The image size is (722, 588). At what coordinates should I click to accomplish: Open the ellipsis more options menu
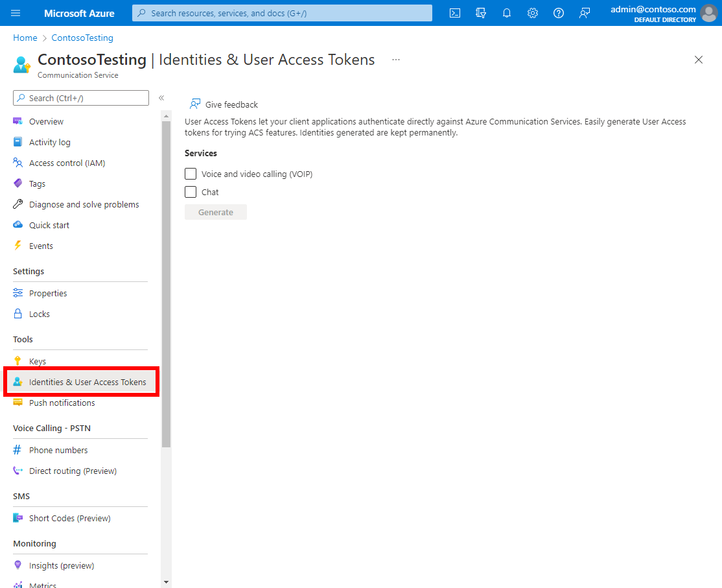click(396, 60)
